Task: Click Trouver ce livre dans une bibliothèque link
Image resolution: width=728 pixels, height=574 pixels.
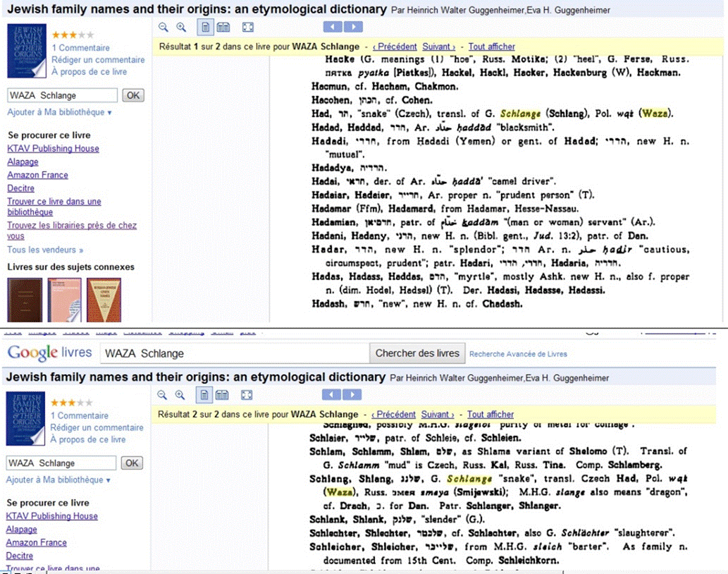Action: point(54,207)
